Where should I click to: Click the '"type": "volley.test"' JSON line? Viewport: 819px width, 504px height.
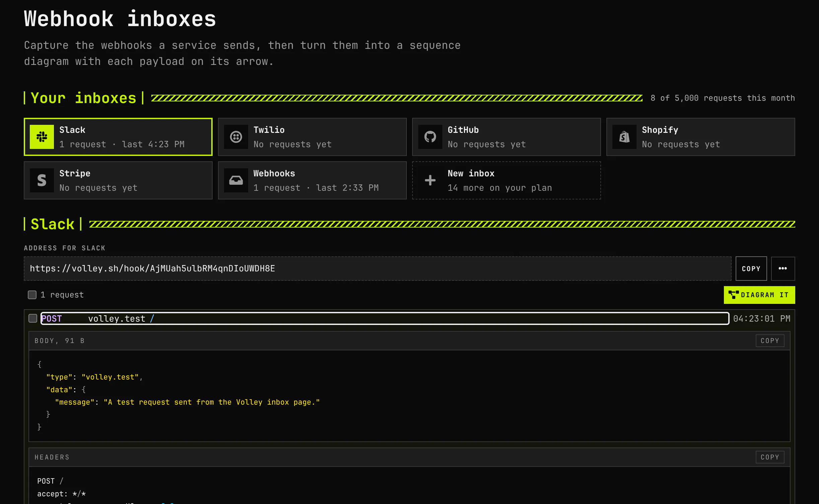94,377
